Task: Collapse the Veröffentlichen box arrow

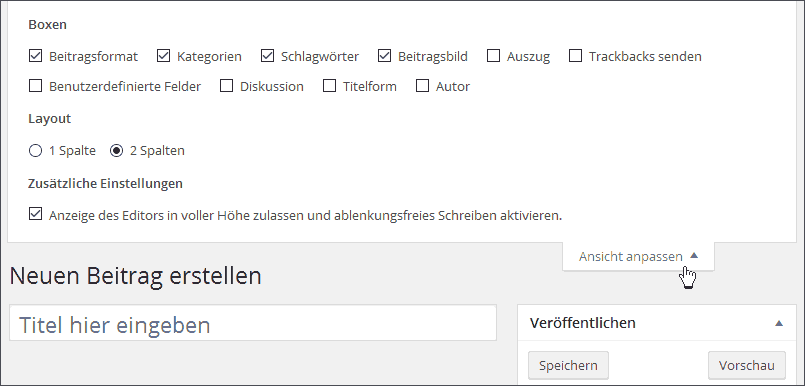Action: [x=779, y=323]
